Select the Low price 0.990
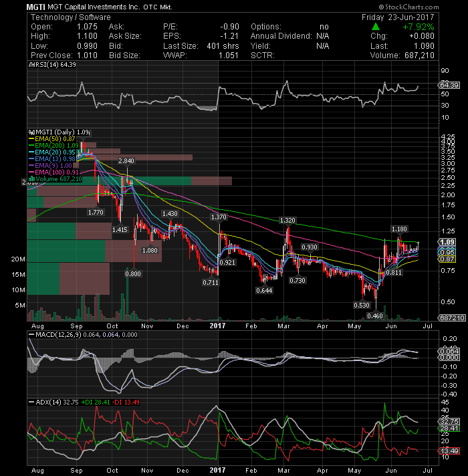The height and width of the screenshot is (476, 468). coord(87,46)
